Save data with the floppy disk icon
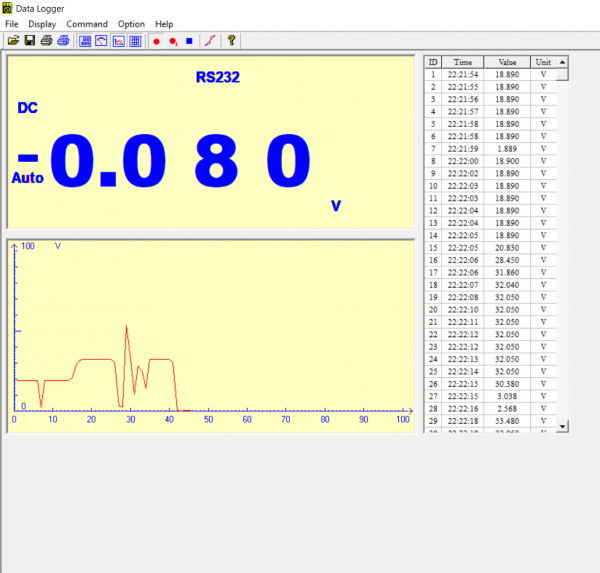The image size is (600, 573). coord(30,41)
